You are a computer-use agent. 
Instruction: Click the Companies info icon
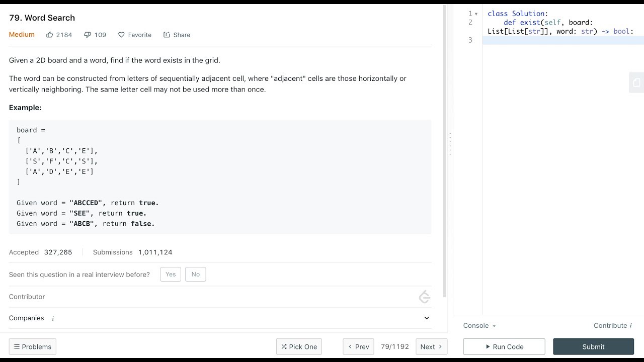pos(53,318)
